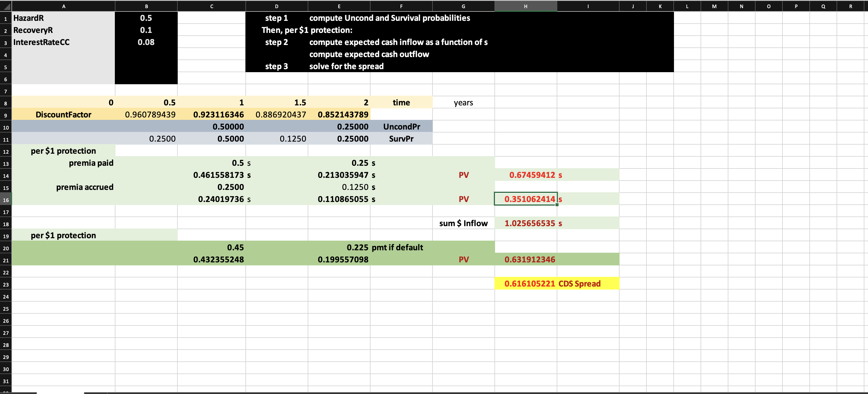
Task: Click the select-all corner of the sheet
Action: (x=6, y=6)
